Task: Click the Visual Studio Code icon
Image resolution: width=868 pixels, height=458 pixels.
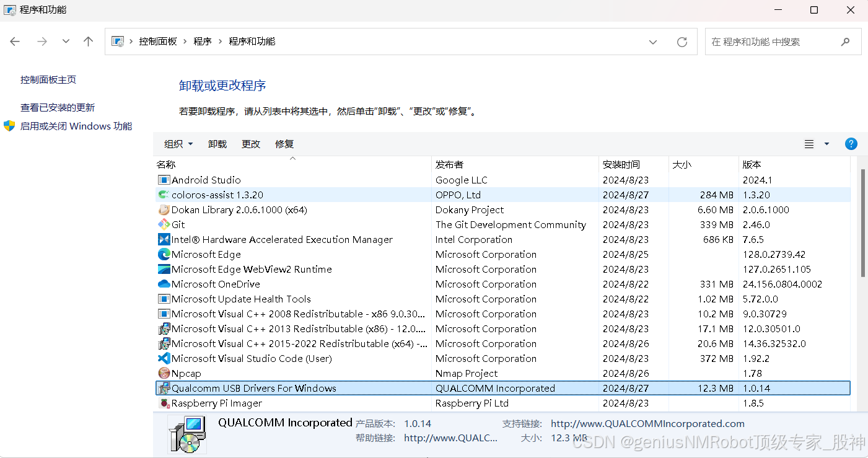Action: coord(164,358)
